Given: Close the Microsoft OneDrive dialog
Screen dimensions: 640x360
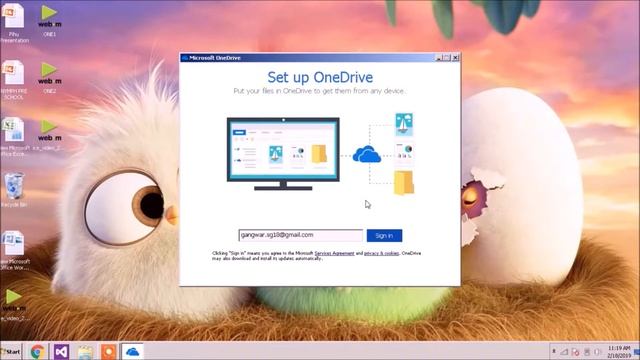Looking at the screenshot, I should point(456,58).
